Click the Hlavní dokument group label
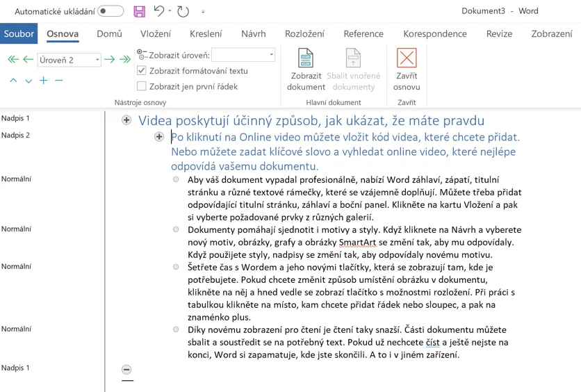The height and width of the screenshot is (392, 581). coord(334,103)
